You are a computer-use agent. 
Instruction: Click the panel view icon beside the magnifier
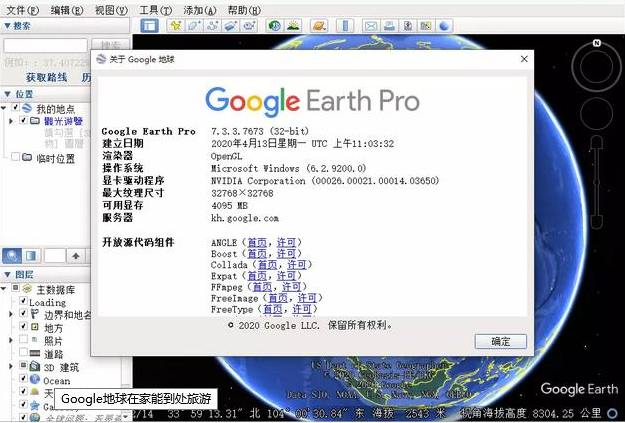31,256
